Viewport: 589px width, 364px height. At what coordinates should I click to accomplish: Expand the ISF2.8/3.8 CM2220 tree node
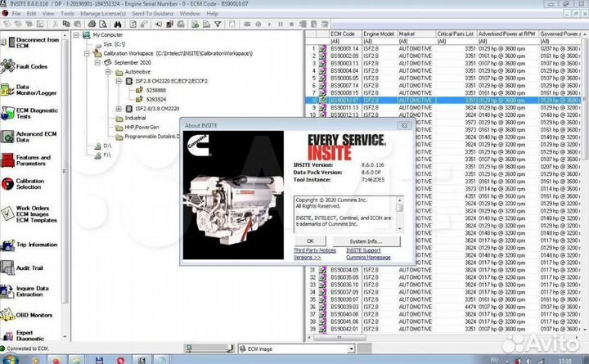coord(119,108)
